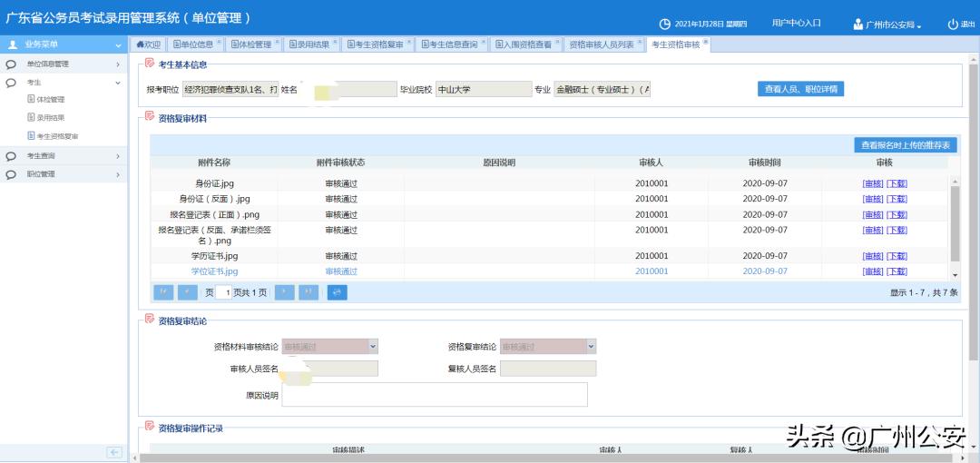The height and width of the screenshot is (463, 980).
Task: Click the 单位信息管理 speech bubble icon
Action: [x=11, y=64]
